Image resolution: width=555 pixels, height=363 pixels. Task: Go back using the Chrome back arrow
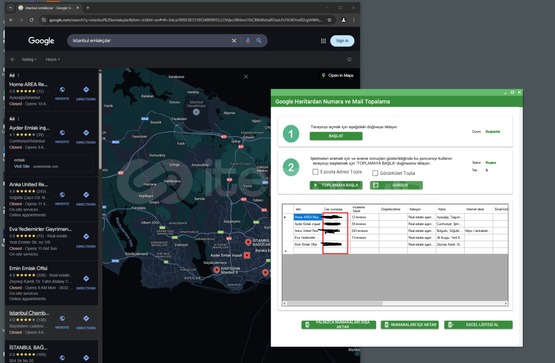point(11,20)
